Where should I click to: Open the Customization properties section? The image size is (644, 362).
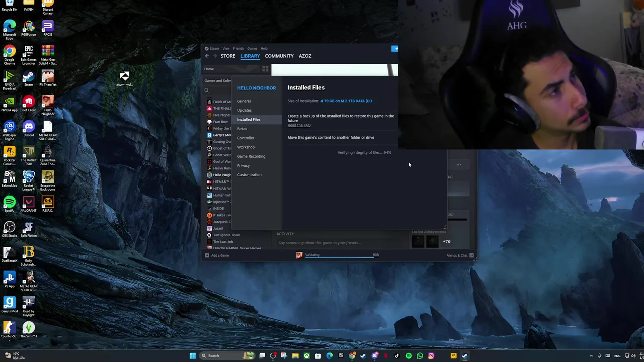tap(249, 175)
